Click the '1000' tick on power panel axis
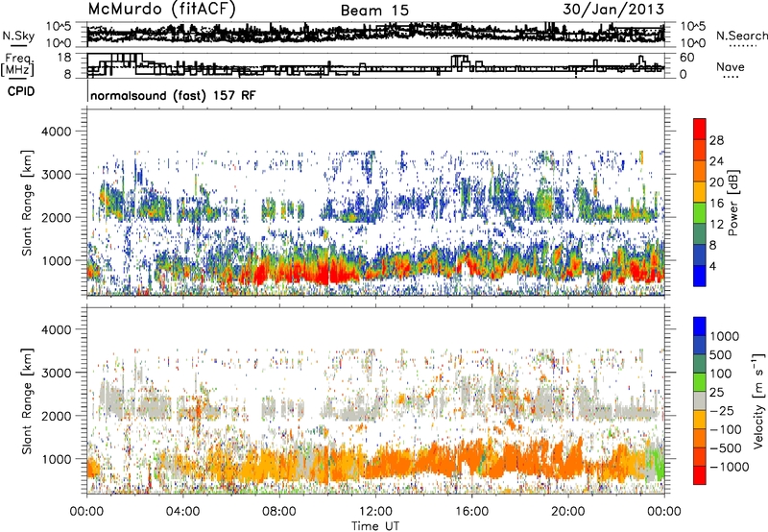This screenshot has width=768, height=532. click(x=57, y=260)
